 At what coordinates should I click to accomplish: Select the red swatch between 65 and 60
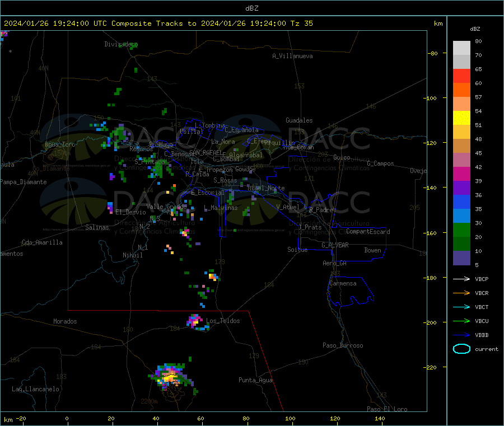pyautogui.click(x=461, y=76)
